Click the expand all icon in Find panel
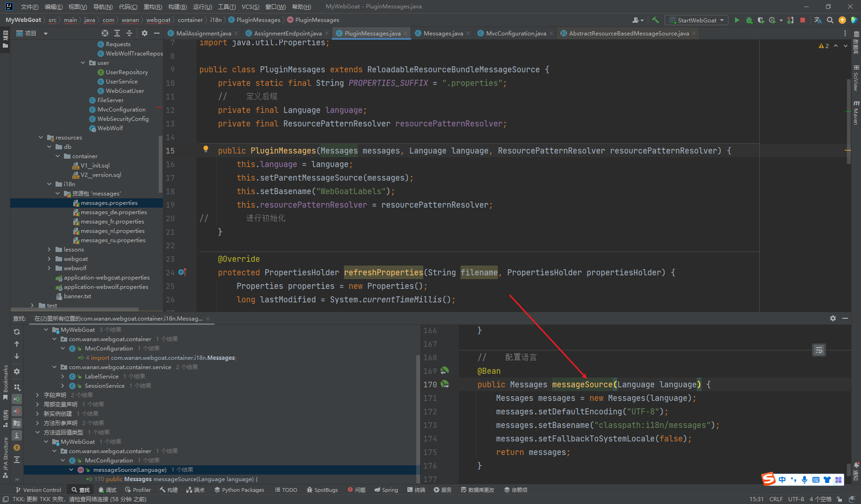The height and width of the screenshot is (504, 861). click(17, 460)
